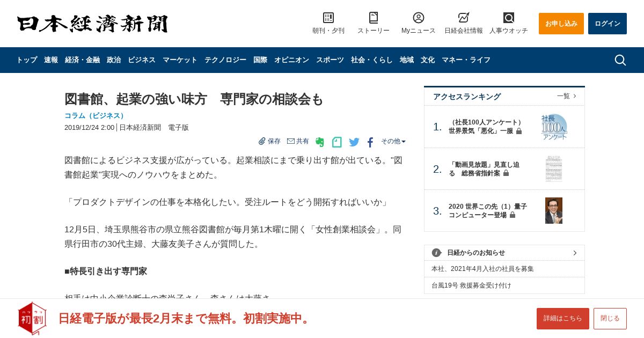The width and height of the screenshot is (644, 338).
Task: Open the ビジネス section
Action: pyautogui.click(x=142, y=60)
